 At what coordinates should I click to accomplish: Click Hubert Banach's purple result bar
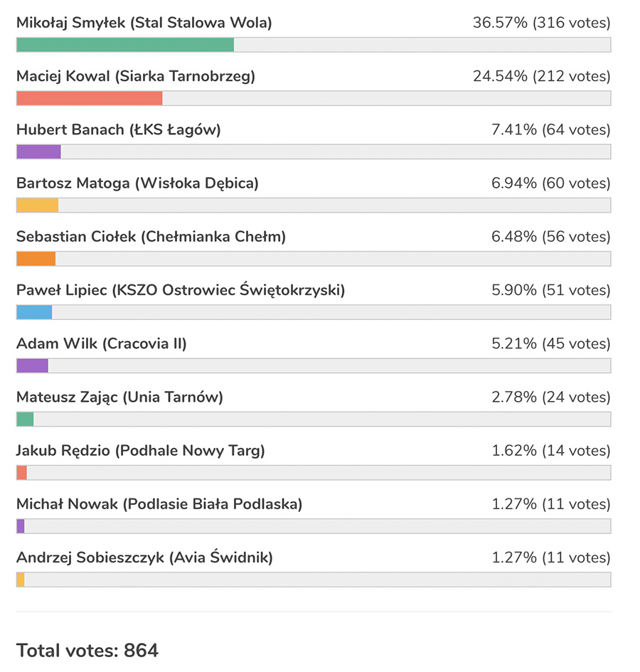click(38, 151)
